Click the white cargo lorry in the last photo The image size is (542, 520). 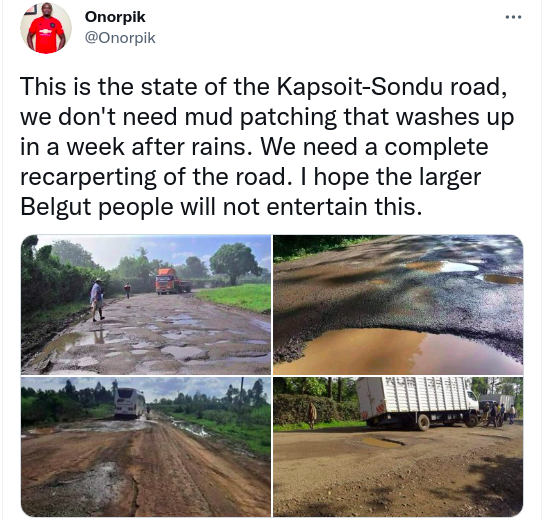[x=418, y=403]
